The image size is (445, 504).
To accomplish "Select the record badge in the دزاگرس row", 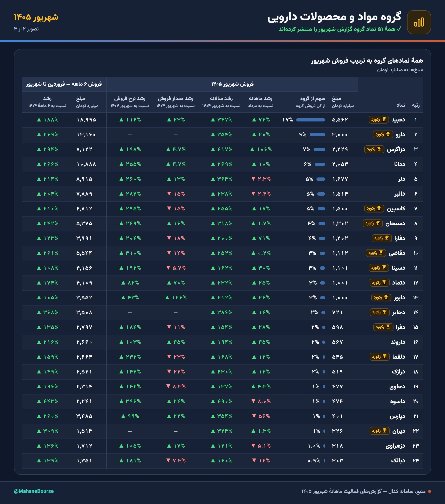I will coord(374,149).
